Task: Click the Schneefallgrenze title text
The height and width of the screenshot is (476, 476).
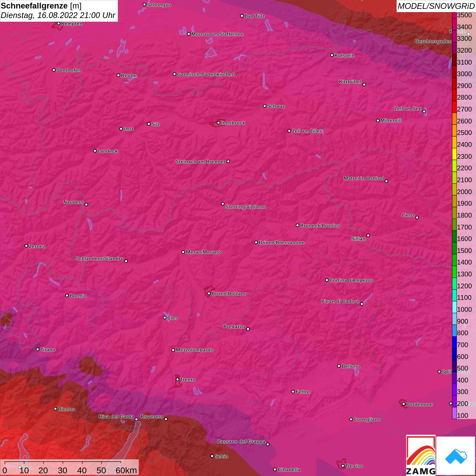Action: tap(34, 6)
